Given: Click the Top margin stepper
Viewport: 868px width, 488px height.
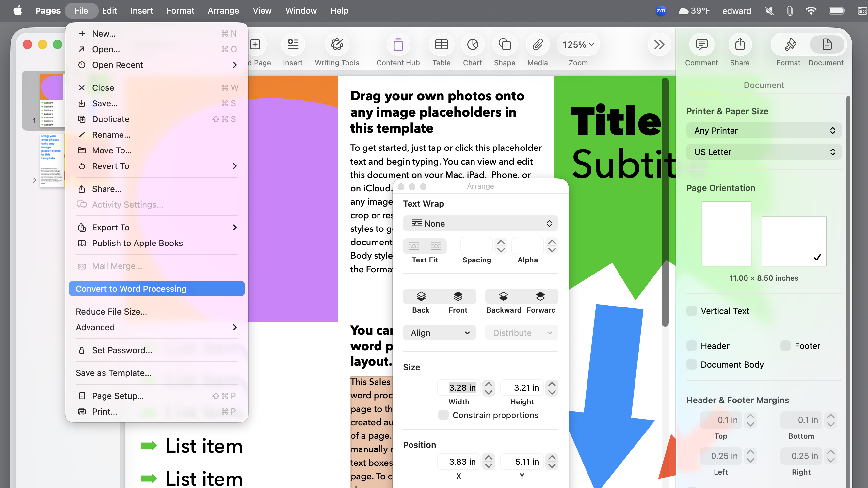Looking at the screenshot, I should click(750, 420).
